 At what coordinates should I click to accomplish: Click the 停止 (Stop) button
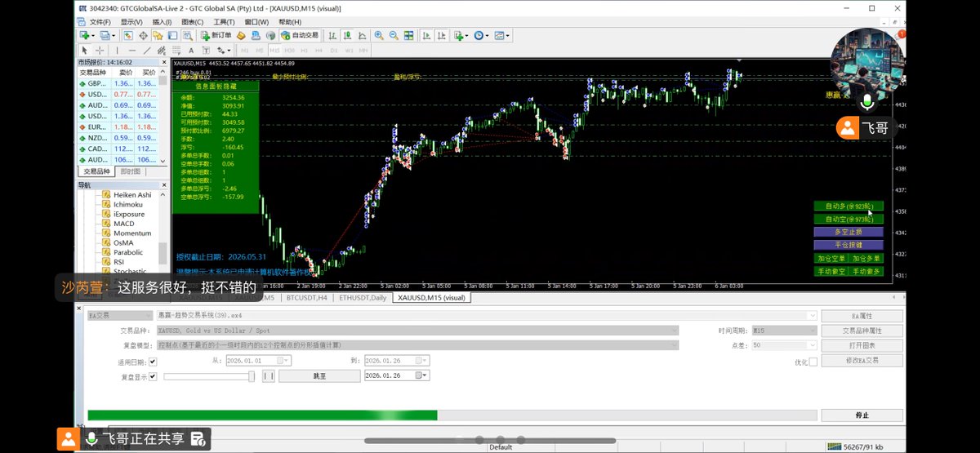(x=862, y=415)
